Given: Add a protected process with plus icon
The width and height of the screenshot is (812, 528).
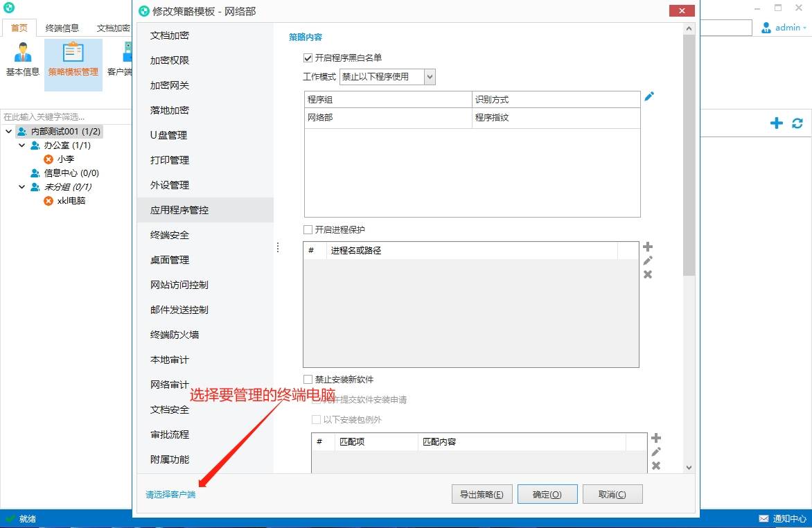Looking at the screenshot, I should (x=647, y=247).
